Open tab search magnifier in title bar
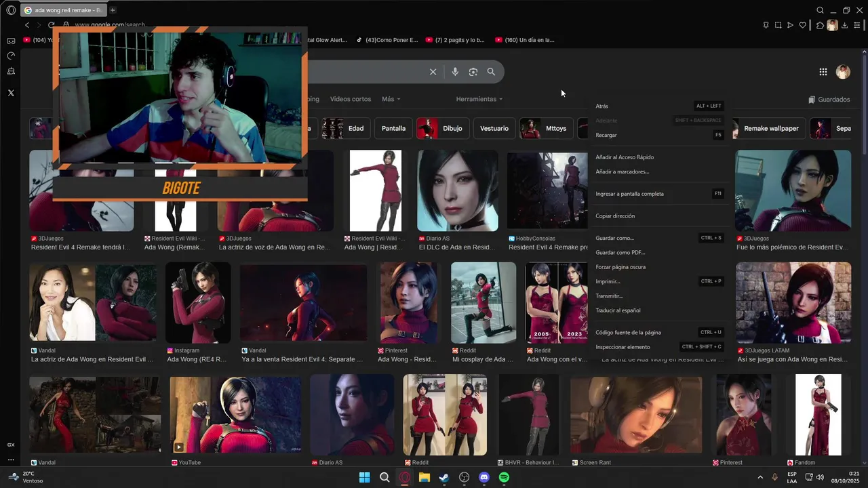Screen dimensions: 868x488 820,10
